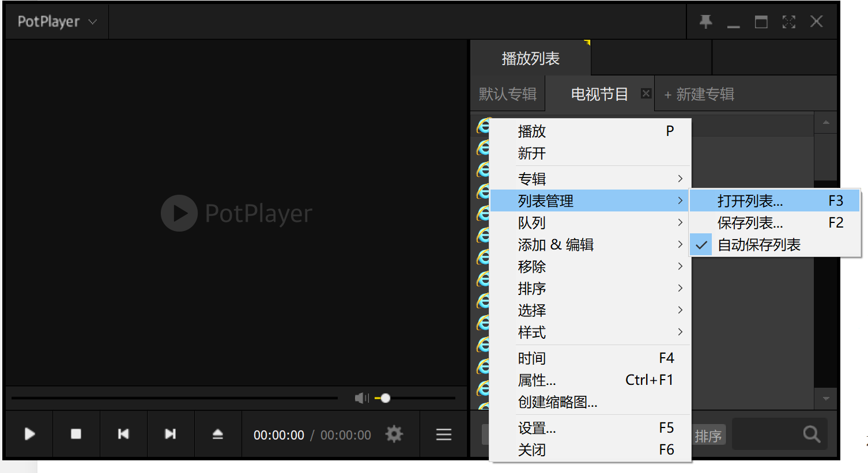This screenshot has width=868, height=473.
Task: Expand the 选择 submenu
Action: [590, 310]
